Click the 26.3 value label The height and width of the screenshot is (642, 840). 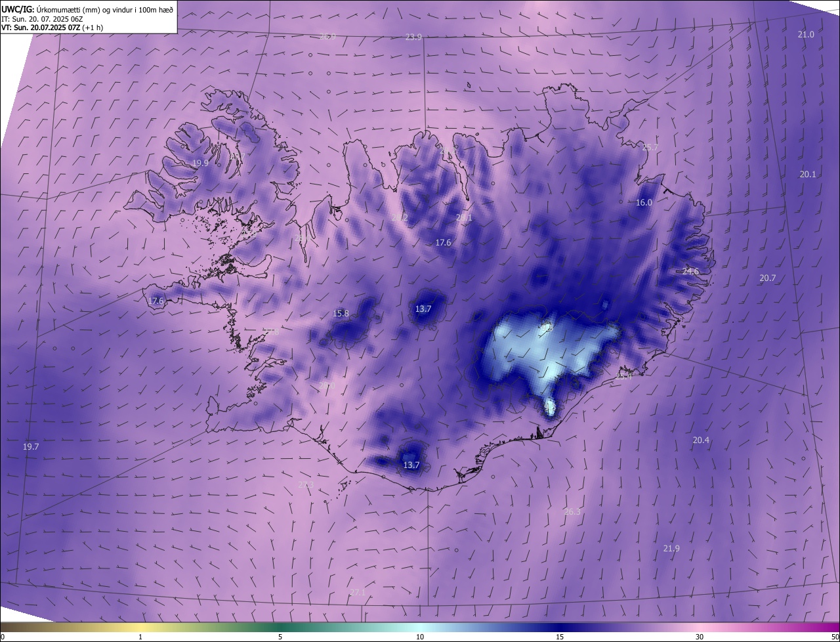[572, 511]
